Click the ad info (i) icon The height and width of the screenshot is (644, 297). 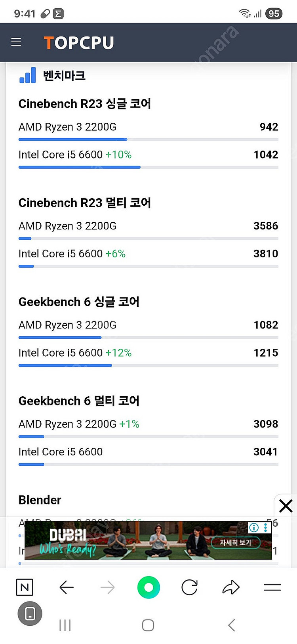point(254,527)
